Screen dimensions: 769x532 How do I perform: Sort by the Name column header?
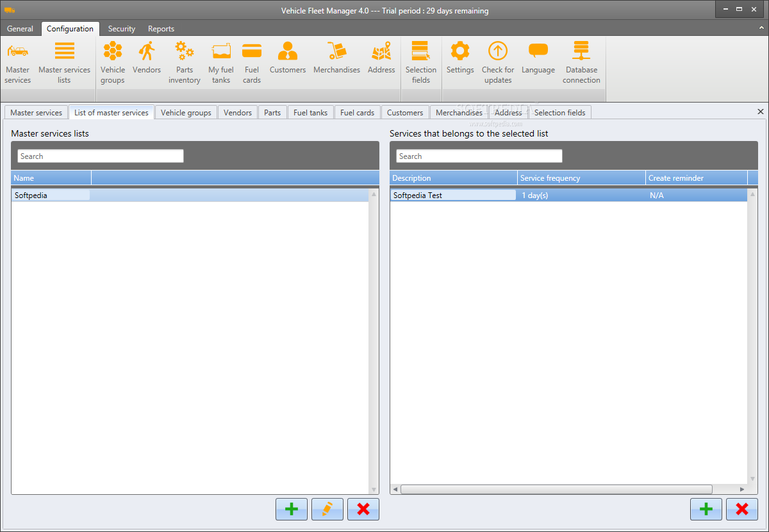click(51, 178)
